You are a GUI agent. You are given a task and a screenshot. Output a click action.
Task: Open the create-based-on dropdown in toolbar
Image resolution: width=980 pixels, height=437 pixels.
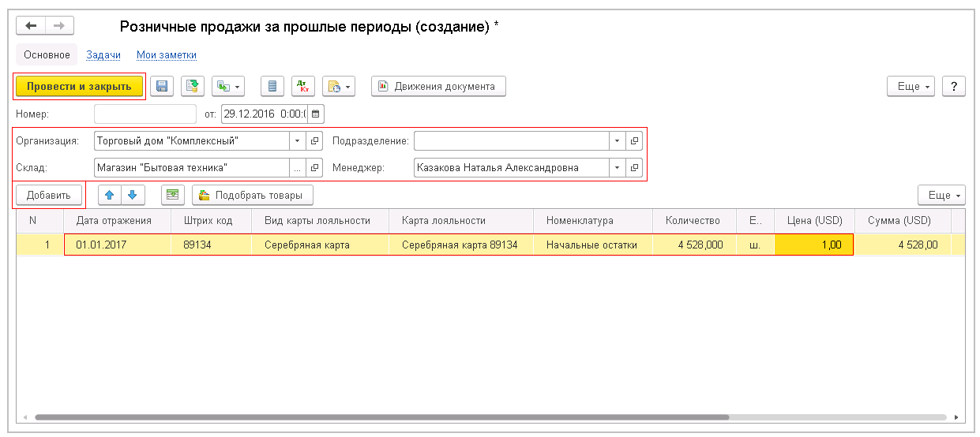229,87
